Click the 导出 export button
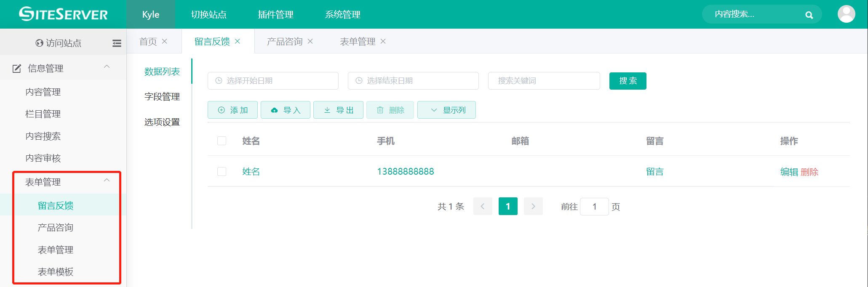The height and width of the screenshot is (287, 868). click(338, 110)
